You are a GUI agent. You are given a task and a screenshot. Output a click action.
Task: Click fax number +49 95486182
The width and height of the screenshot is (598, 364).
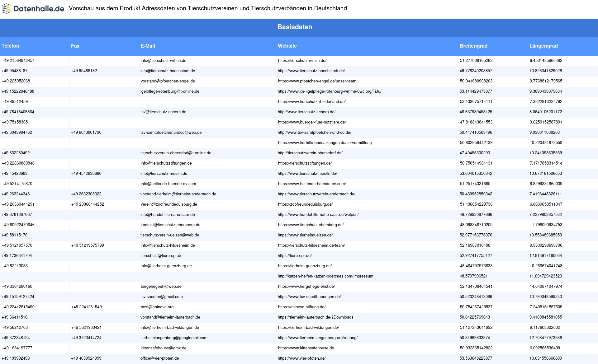(x=84, y=71)
